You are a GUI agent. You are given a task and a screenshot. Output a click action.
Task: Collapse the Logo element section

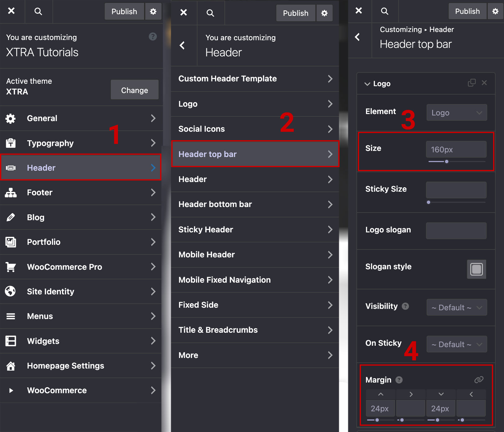(367, 84)
